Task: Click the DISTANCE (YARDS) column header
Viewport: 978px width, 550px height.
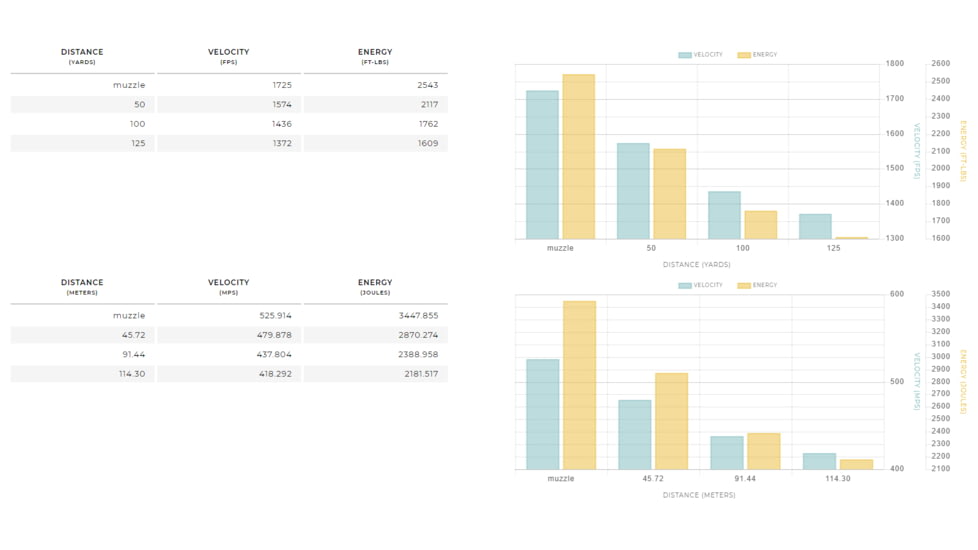Action: pos(82,56)
